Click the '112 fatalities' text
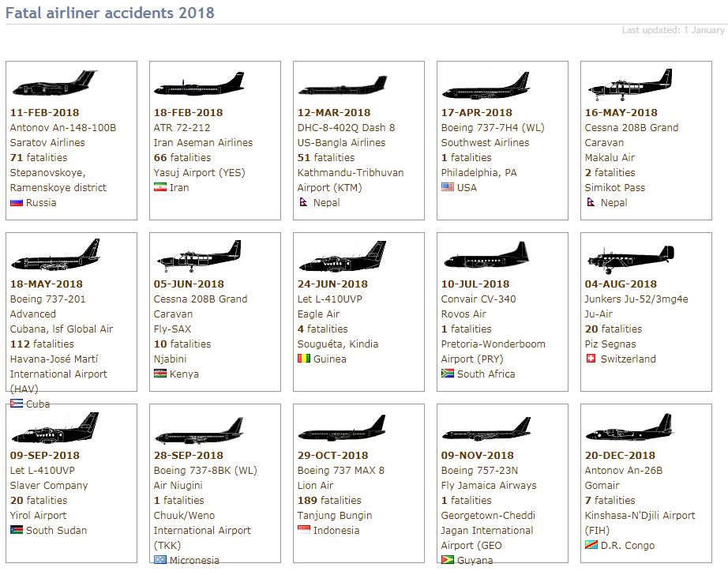The image size is (728, 575). pos(42,344)
